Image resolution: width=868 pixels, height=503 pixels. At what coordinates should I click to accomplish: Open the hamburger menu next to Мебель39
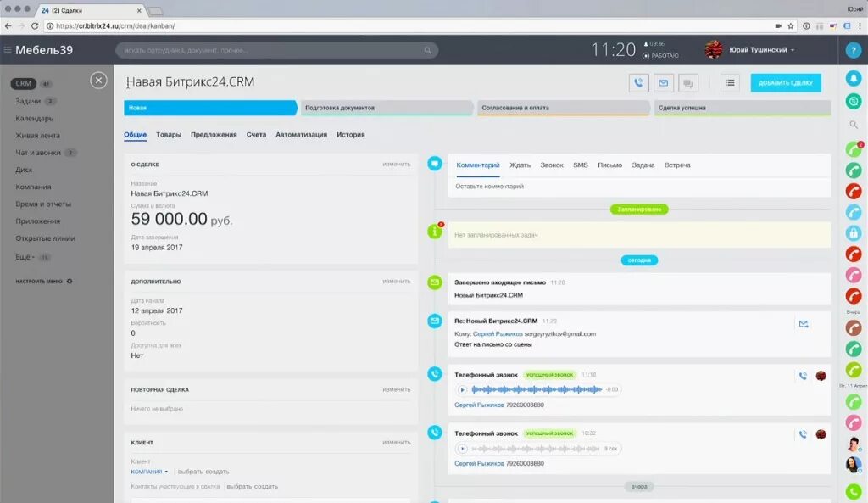[x=7, y=50]
